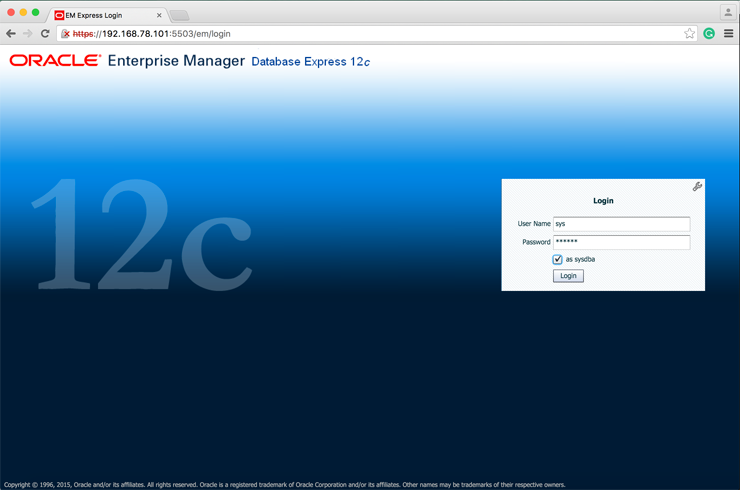Click the green fullscreen window button
Screen dimensions: 740x490
35,12
